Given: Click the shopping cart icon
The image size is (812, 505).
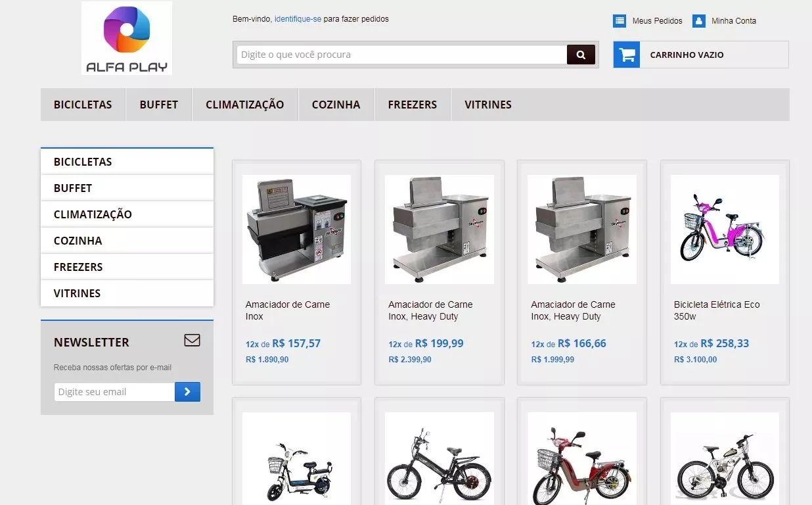Looking at the screenshot, I should 627,55.
